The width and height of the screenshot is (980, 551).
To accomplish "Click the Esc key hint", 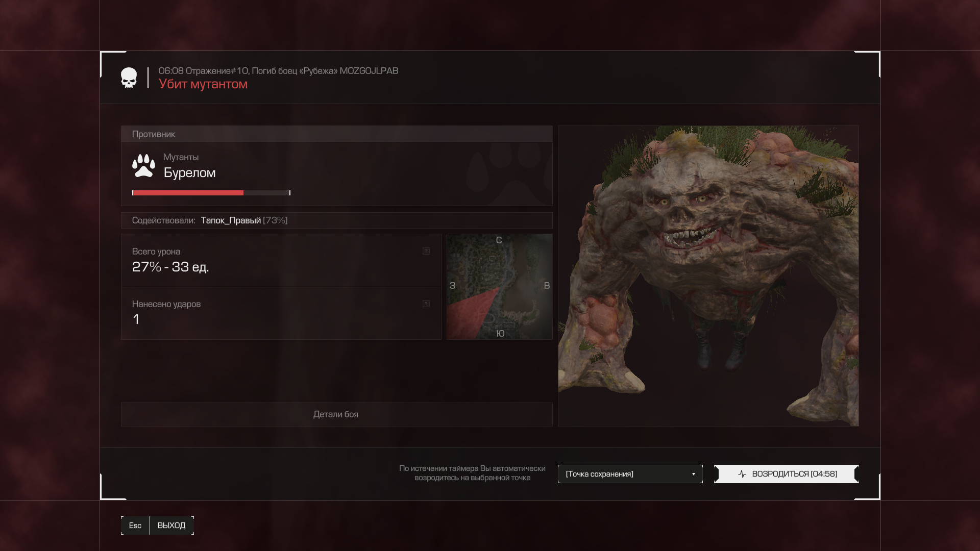I will pos(135,525).
